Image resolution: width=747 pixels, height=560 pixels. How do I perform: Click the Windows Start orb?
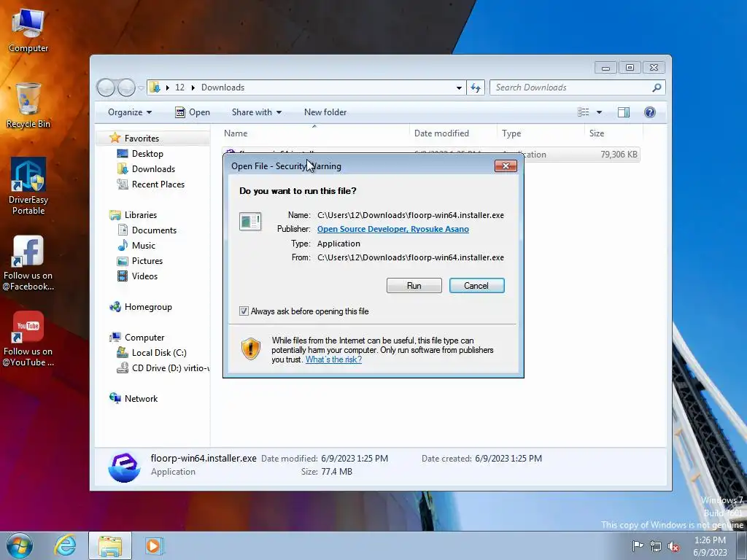[19, 545]
